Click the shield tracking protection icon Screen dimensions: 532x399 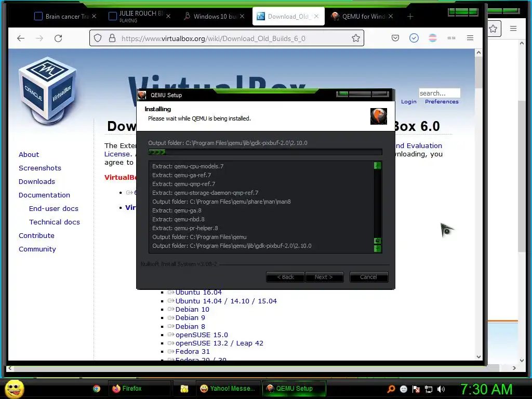[x=98, y=38]
